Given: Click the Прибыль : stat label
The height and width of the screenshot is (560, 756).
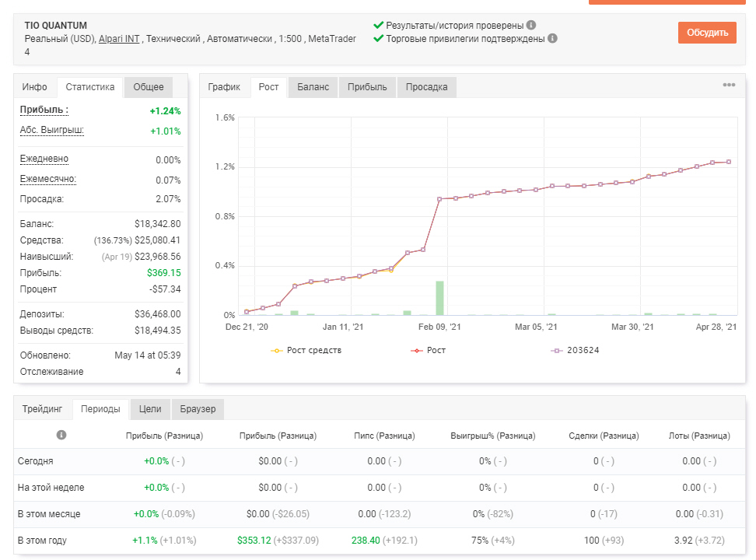Looking at the screenshot, I should click(44, 110).
